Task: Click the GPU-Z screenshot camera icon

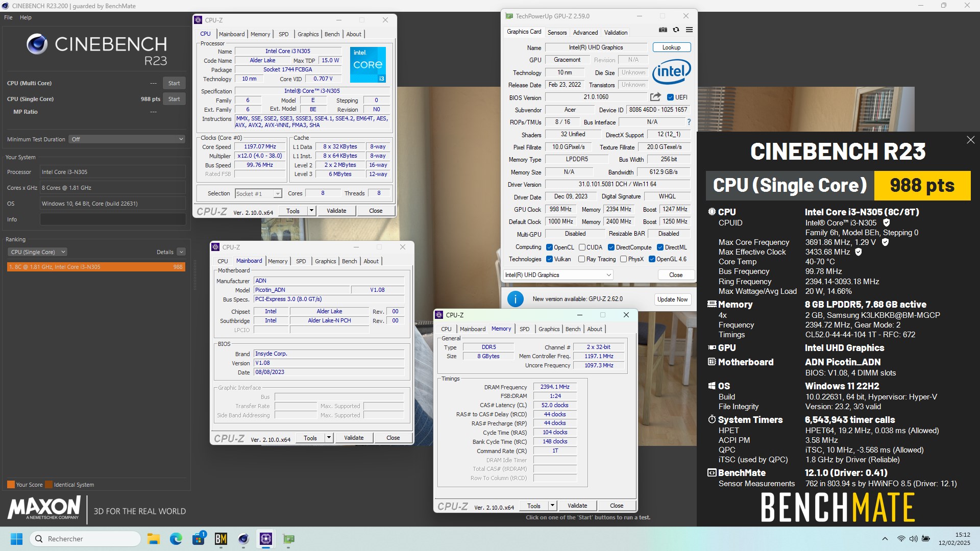Action: point(663,30)
